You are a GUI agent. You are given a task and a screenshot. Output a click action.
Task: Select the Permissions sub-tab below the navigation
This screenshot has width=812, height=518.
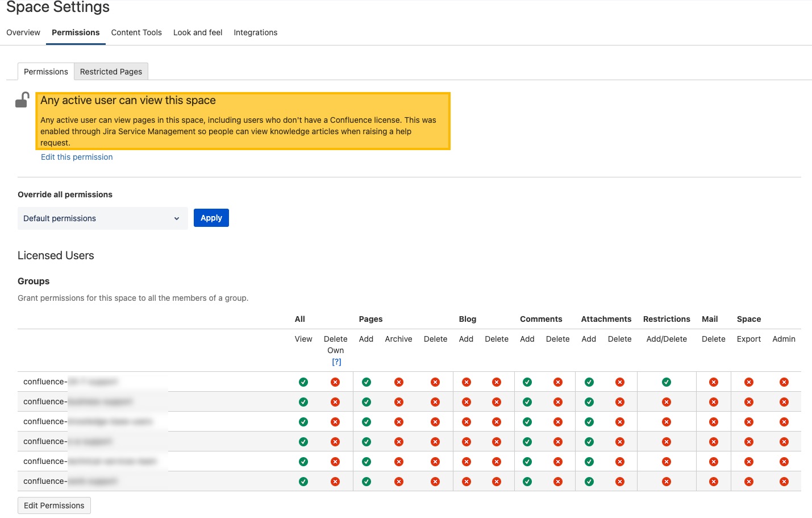pyautogui.click(x=46, y=72)
